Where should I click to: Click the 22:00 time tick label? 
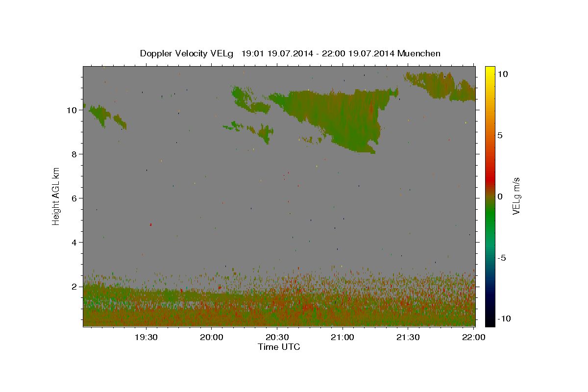coord(473,337)
